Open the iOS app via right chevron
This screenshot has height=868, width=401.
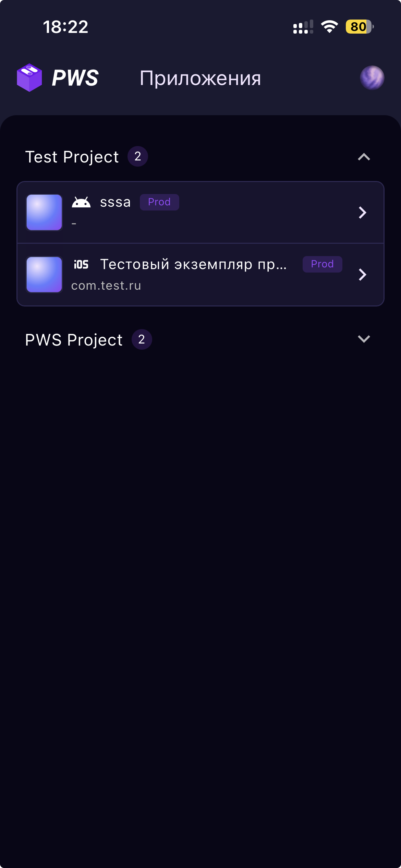tap(362, 275)
